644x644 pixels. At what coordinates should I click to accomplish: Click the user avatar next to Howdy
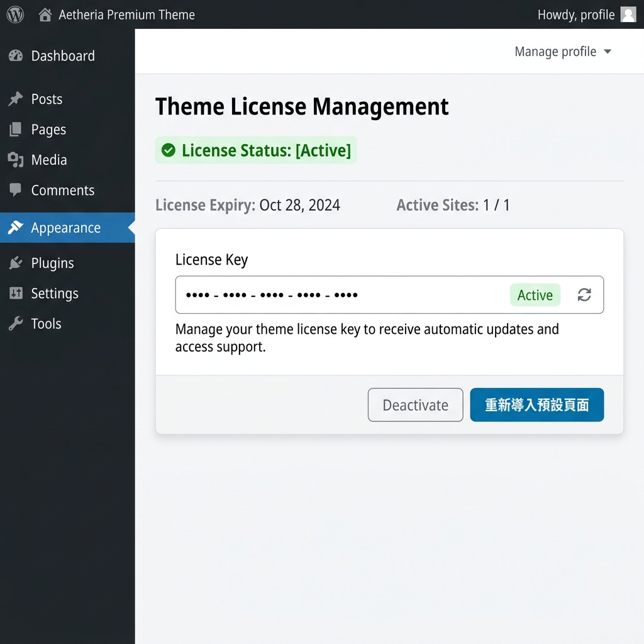(628, 14)
